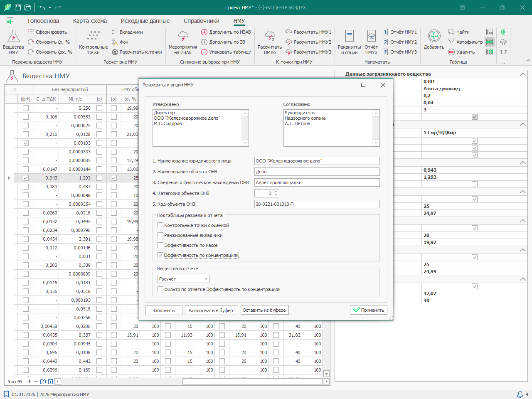Enable Контрольные точки с оценкой checkbox
The image size is (532, 399).
(x=160, y=225)
